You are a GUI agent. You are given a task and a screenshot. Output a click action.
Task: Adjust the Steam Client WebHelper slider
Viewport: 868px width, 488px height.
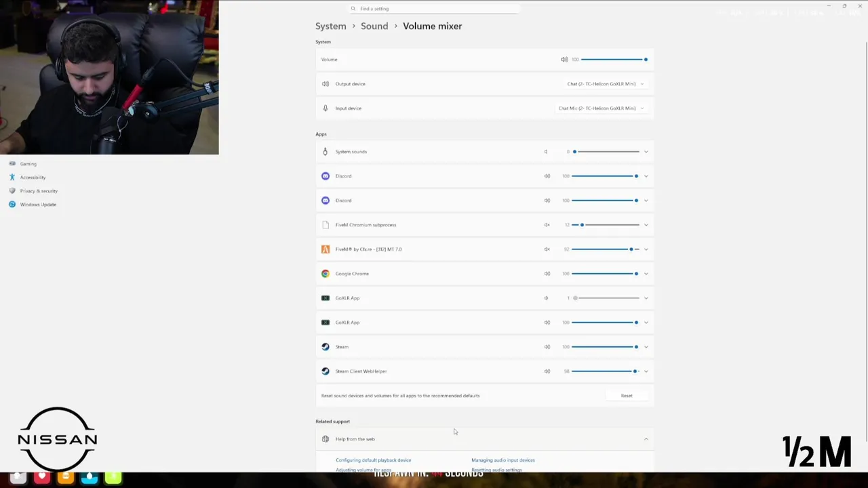[605, 371]
